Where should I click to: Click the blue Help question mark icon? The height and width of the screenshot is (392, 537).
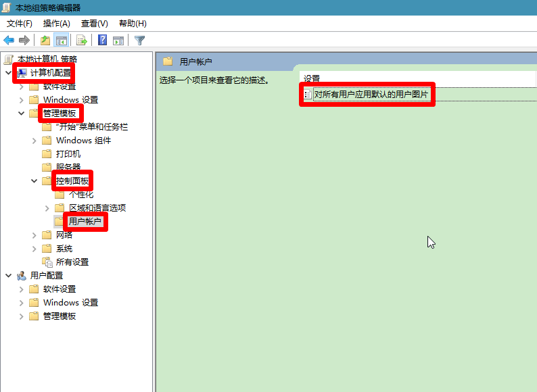click(x=102, y=40)
